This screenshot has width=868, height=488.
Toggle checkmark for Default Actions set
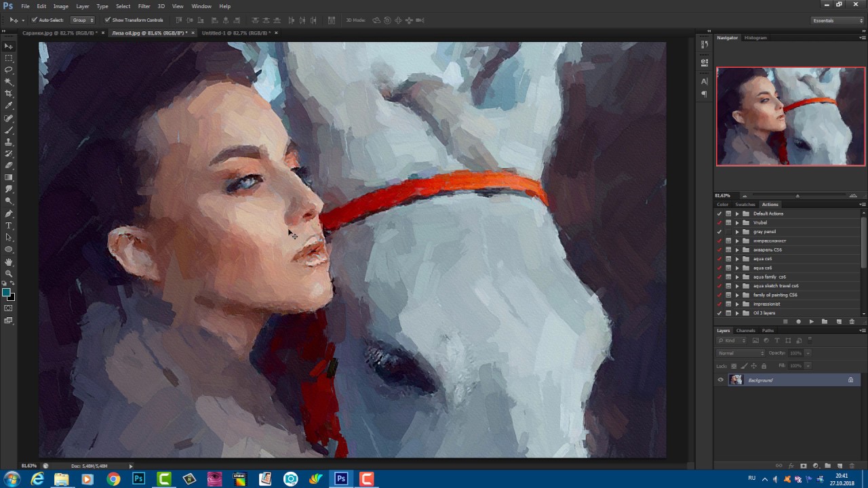[x=719, y=213]
